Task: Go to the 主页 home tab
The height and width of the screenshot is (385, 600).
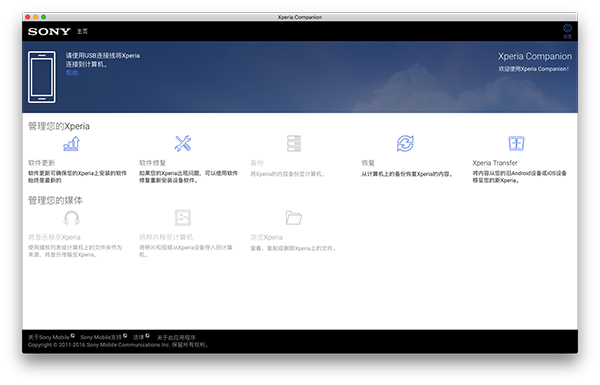Action: 82,31
